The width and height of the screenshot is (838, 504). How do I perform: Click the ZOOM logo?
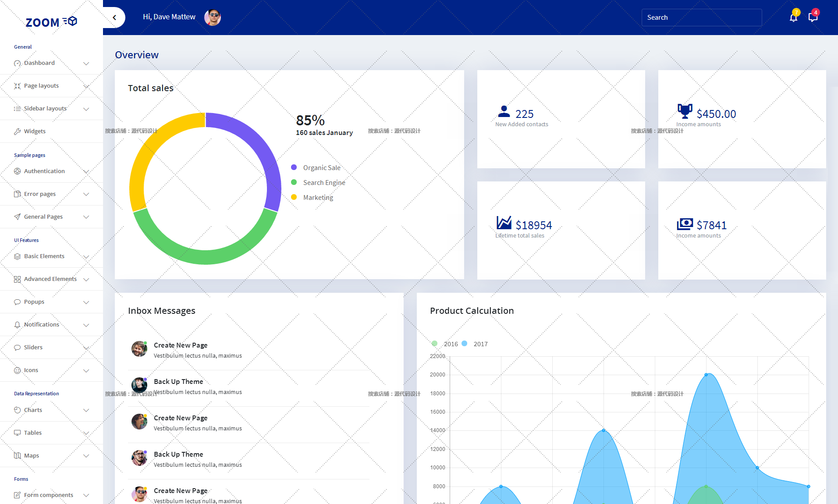(x=51, y=22)
